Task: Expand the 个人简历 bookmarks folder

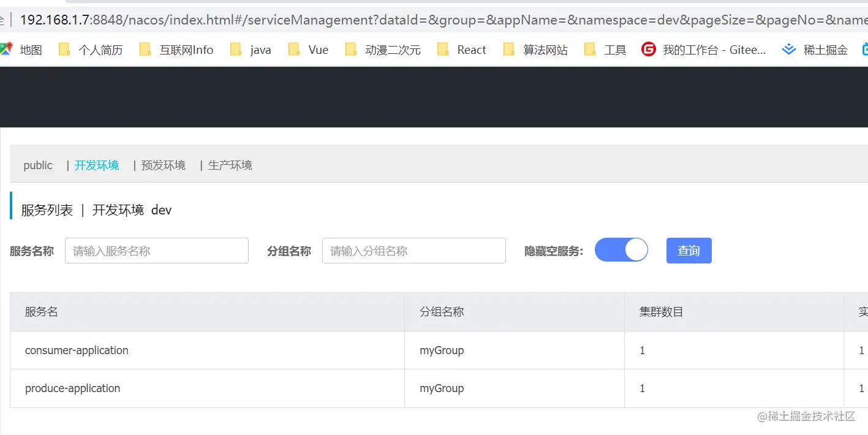Action: 64,50
